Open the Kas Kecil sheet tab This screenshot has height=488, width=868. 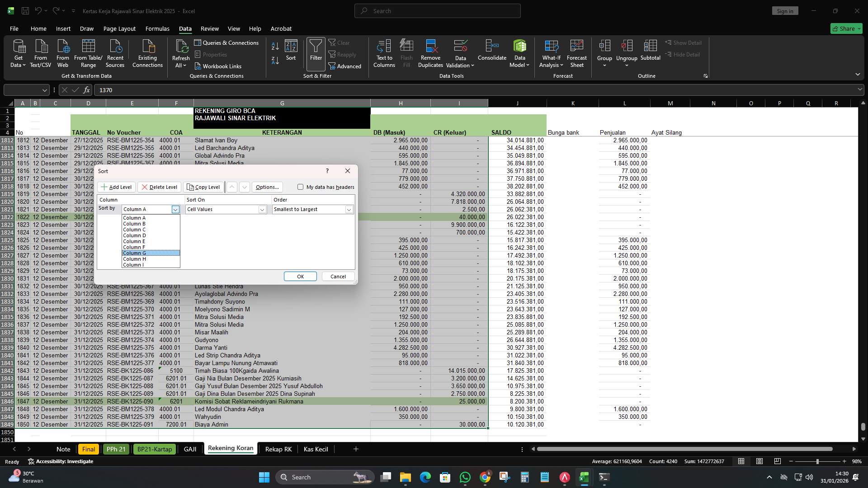tap(316, 449)
